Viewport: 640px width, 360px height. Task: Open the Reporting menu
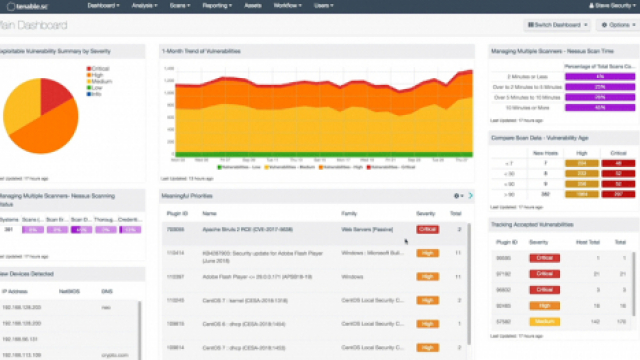[217, 6]
